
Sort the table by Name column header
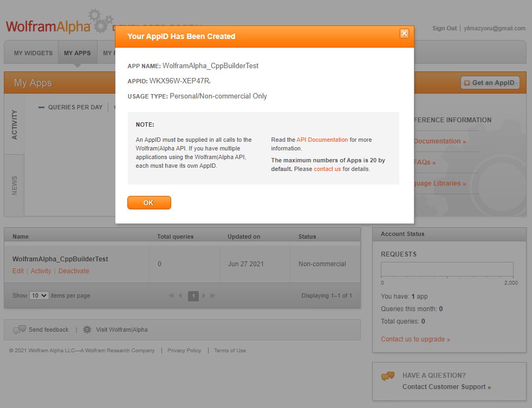[x=21, y=236]
